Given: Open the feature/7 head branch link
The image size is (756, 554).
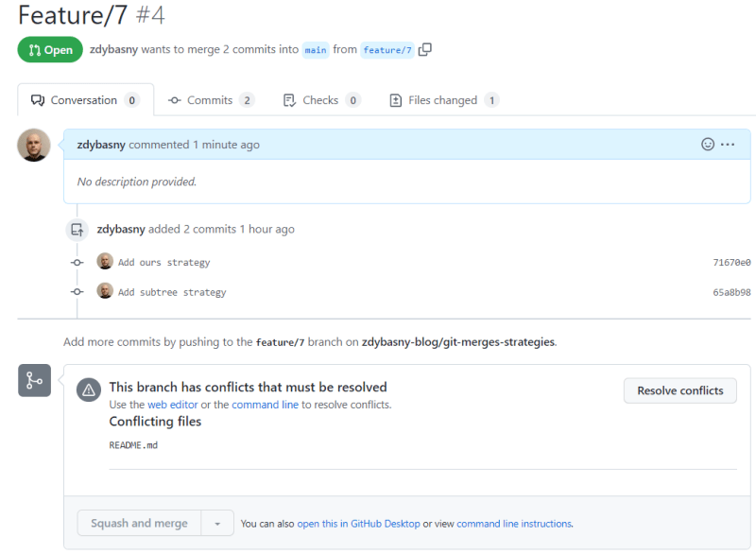Looking at the screenshot, I should pos(387,50).
